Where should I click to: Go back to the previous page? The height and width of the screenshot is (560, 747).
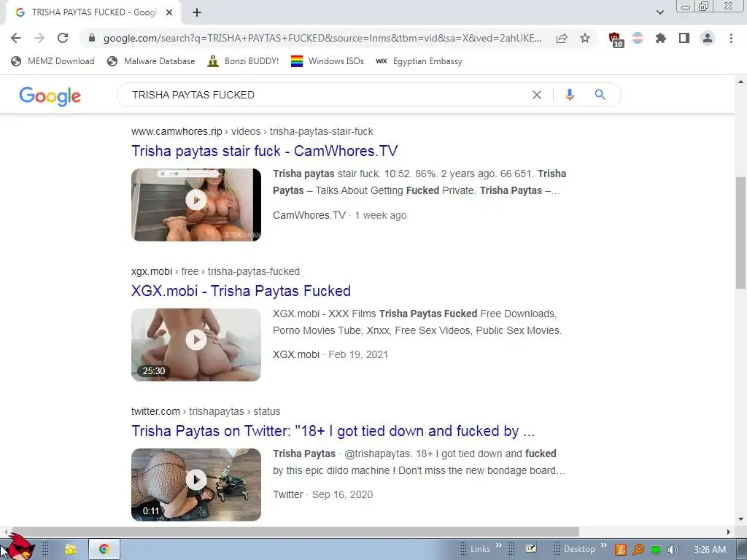tap(16, 38)
